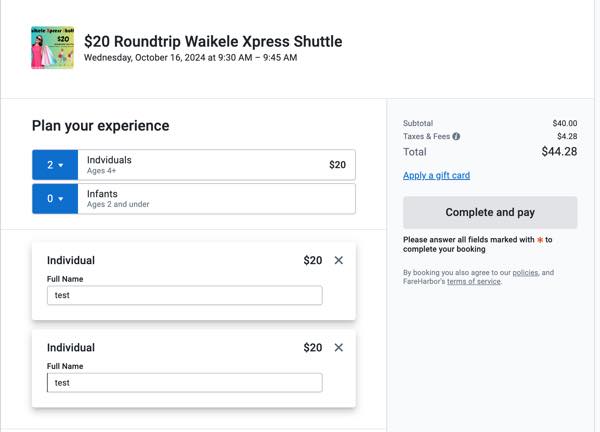Click the Infants Ages 2 and under label
Image resolution: width=600 pixels, height=432 pixels.
[118, 199]
